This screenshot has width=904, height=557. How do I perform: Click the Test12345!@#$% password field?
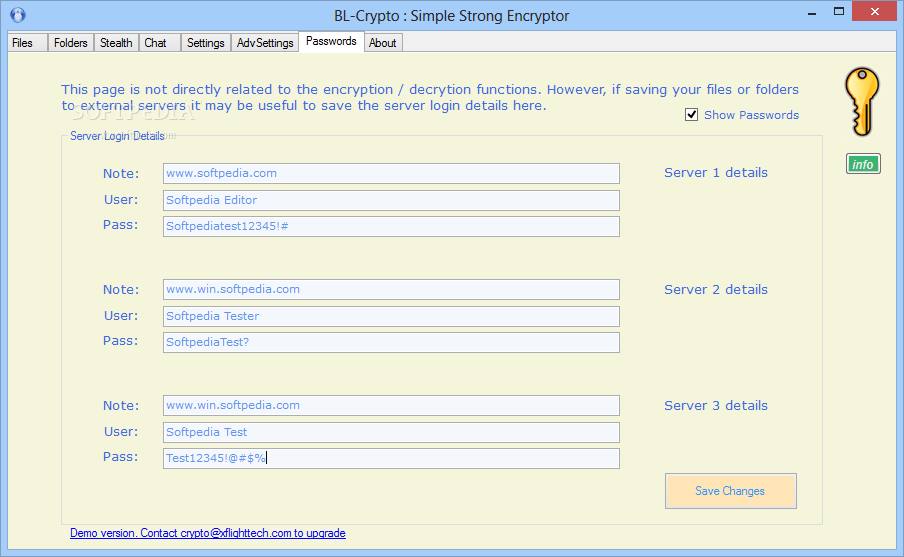tap(391, 458)
